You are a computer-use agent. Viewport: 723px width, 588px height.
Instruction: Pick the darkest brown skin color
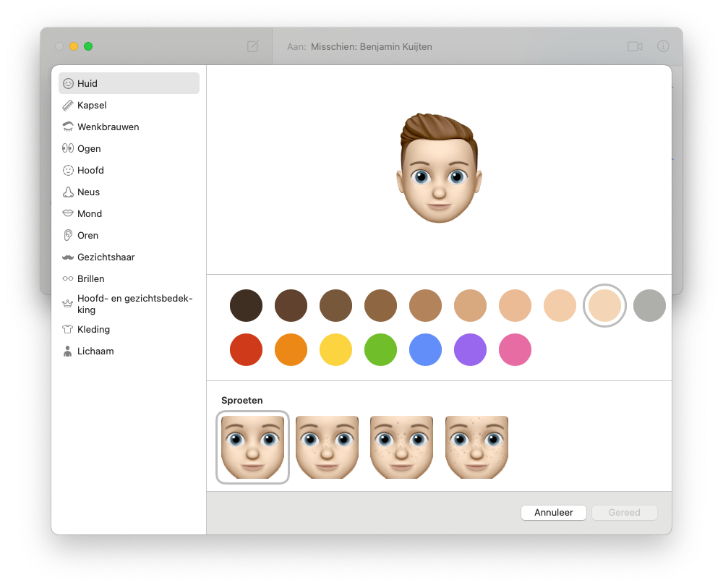click(247, 305)
